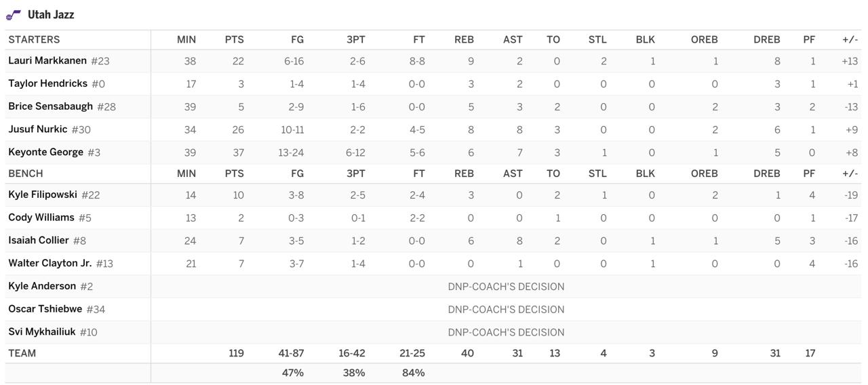Click the BENCH section header

pyautogui.click(x=26, y=174)
